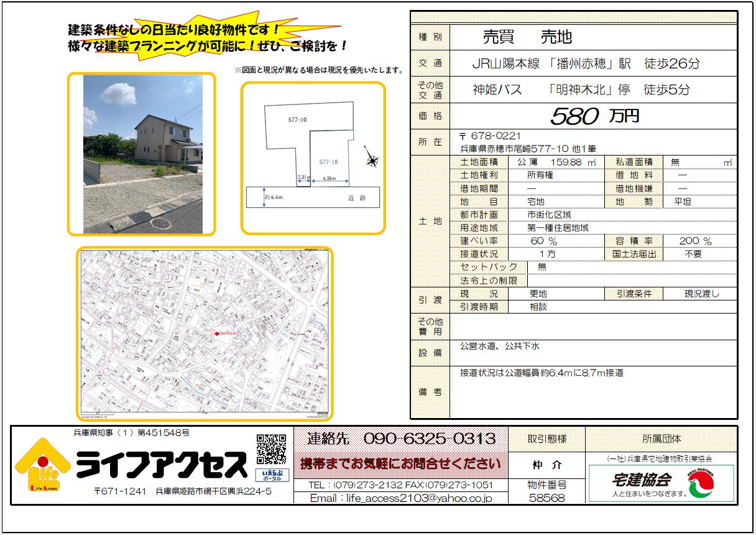Click the remarks text about 公道幅員

[x=541, y=373]
